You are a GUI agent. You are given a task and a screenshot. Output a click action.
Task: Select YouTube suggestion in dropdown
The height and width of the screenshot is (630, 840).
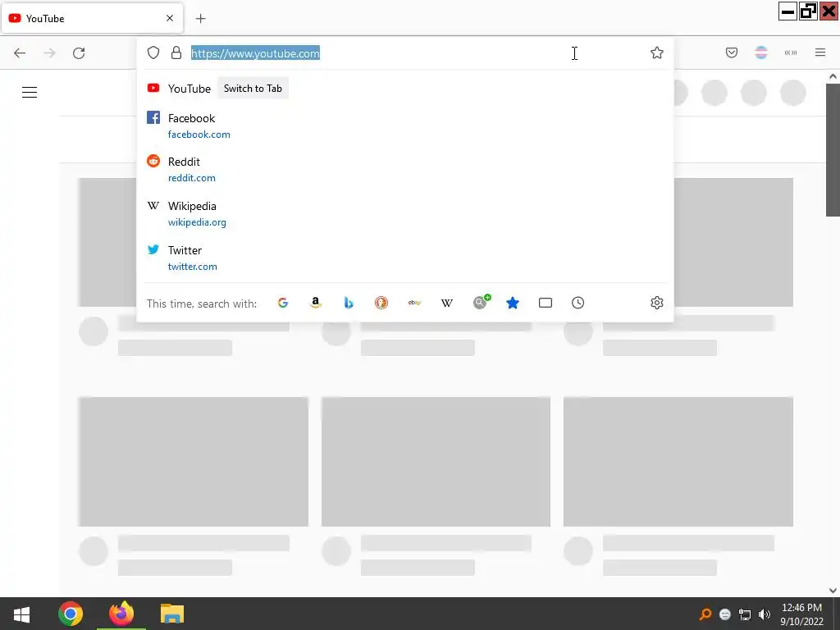(405, 89)
